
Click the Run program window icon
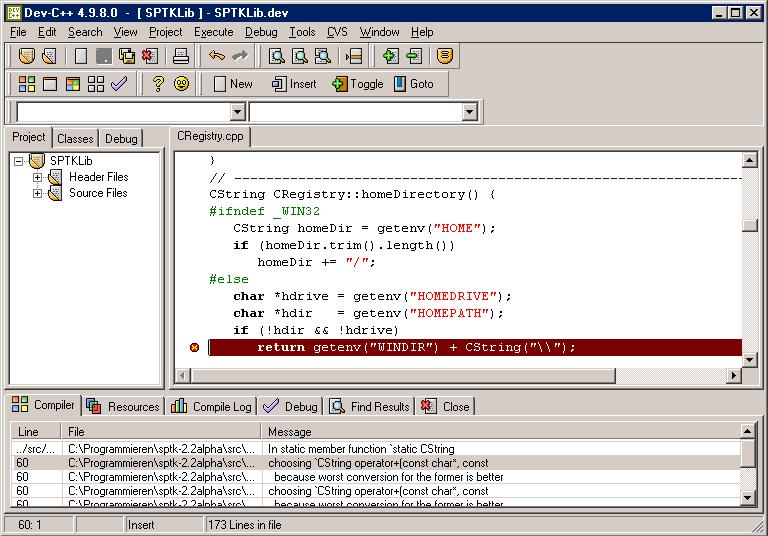pos(49,84)
